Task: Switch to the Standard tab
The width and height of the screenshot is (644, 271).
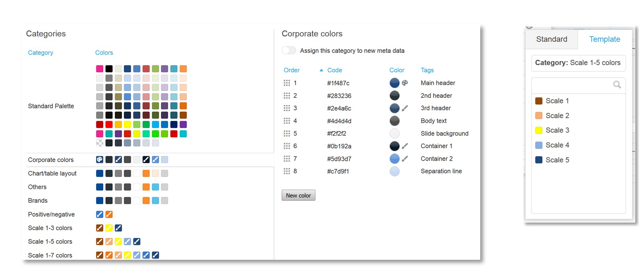Action: 552,39
